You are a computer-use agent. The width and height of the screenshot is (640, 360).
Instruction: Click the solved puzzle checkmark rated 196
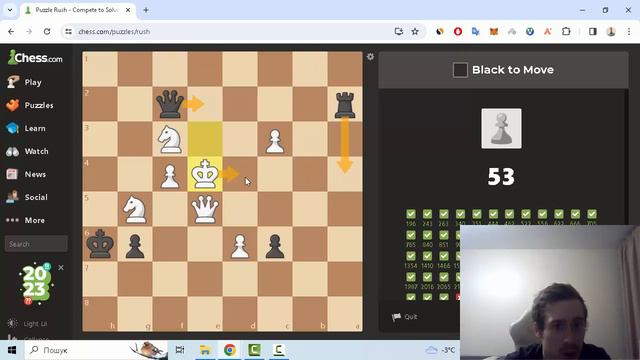pos(411,214)
